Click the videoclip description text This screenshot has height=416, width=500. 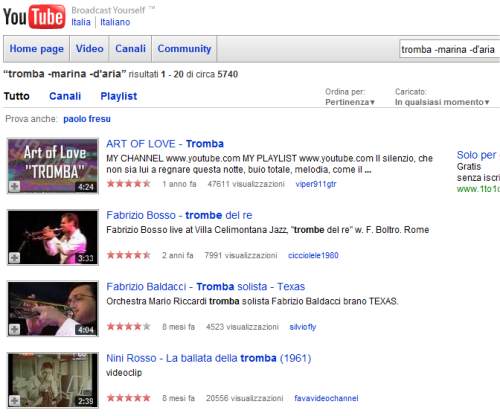[124, 373]
